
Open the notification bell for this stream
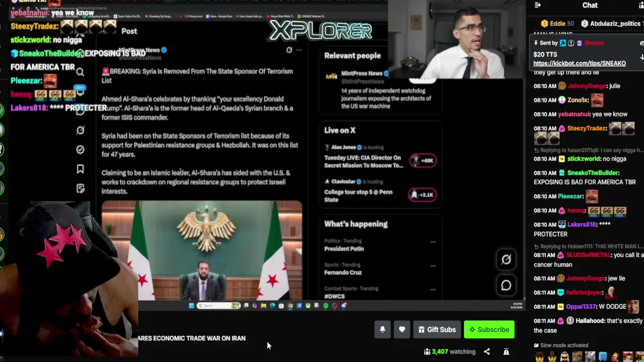point(382,329)
